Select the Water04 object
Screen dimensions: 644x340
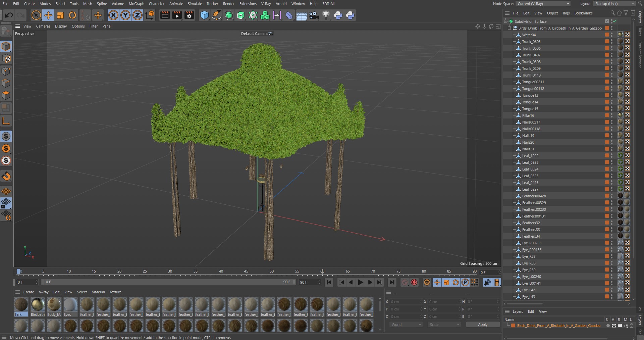(x=529, y=35)
